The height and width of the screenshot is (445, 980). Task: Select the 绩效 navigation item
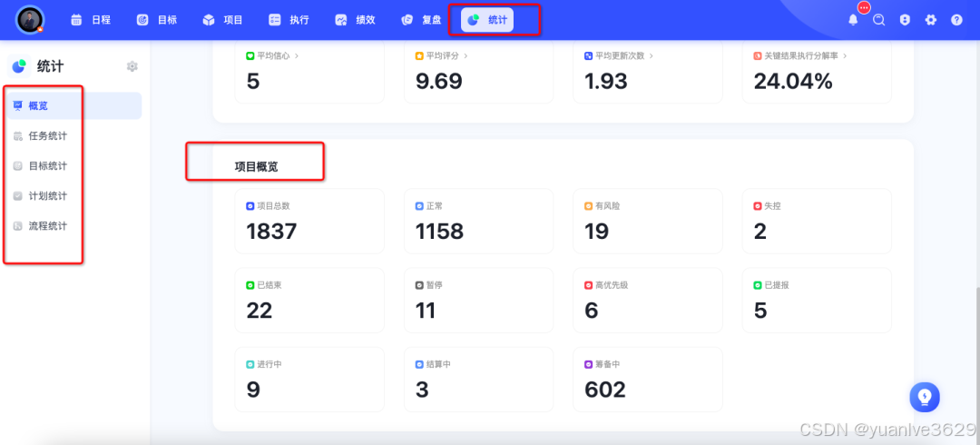355,20
